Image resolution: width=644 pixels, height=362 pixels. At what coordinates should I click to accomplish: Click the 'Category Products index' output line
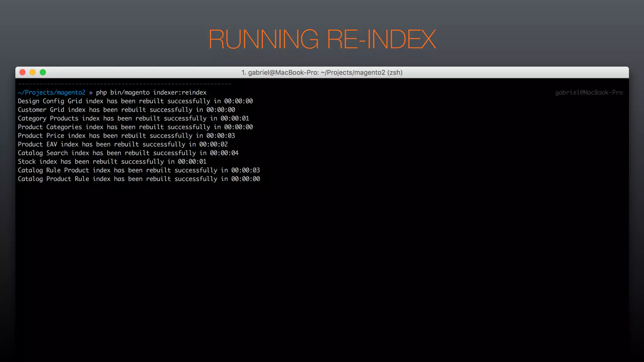(x=133, y=118)
